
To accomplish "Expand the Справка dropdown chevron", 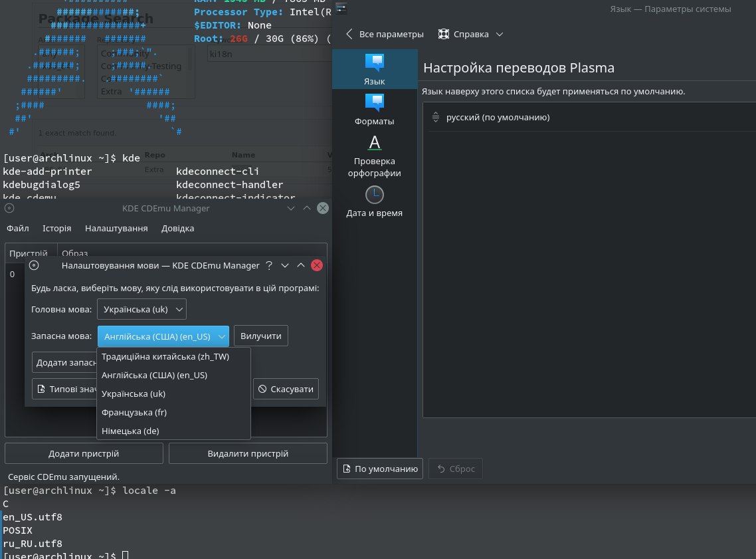I will (x=500, y=35).
